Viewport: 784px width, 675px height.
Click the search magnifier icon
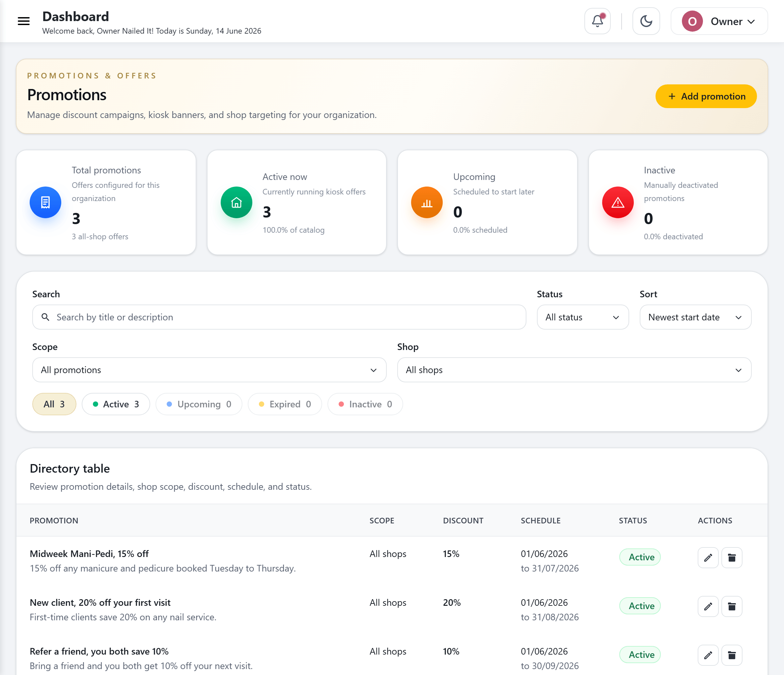point(45,317)
